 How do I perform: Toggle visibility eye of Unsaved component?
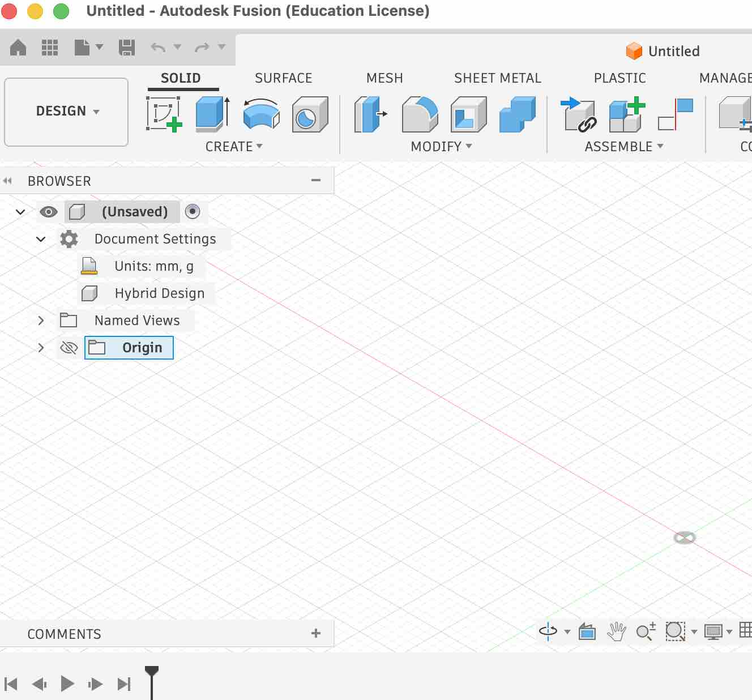(49, 212)
